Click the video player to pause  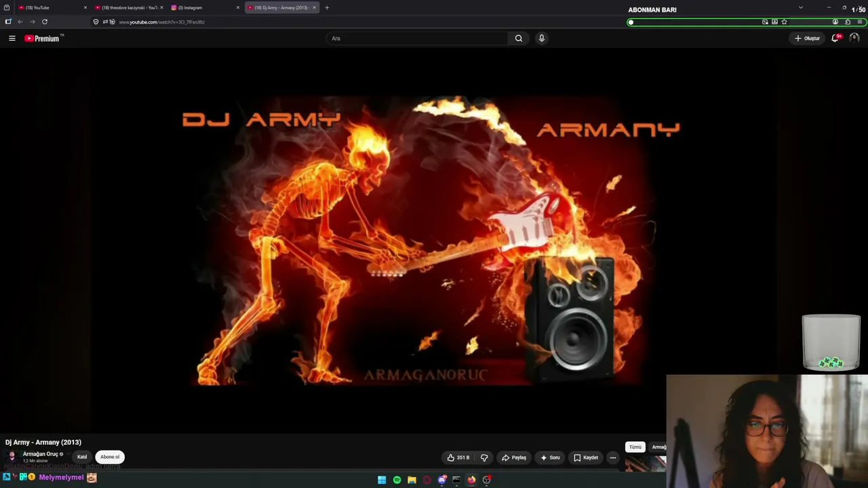[x=434, y=241]
